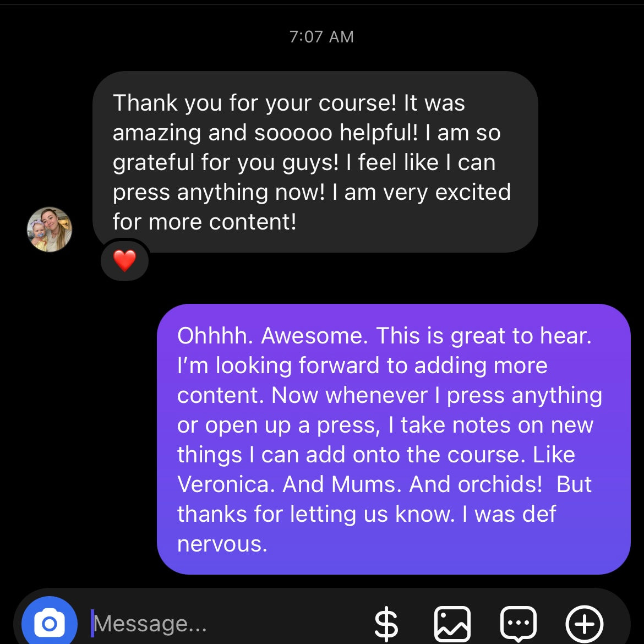Open the photo gallery picker icon
644x644 pixels.
pyautogui.click(x=452, y=624)
